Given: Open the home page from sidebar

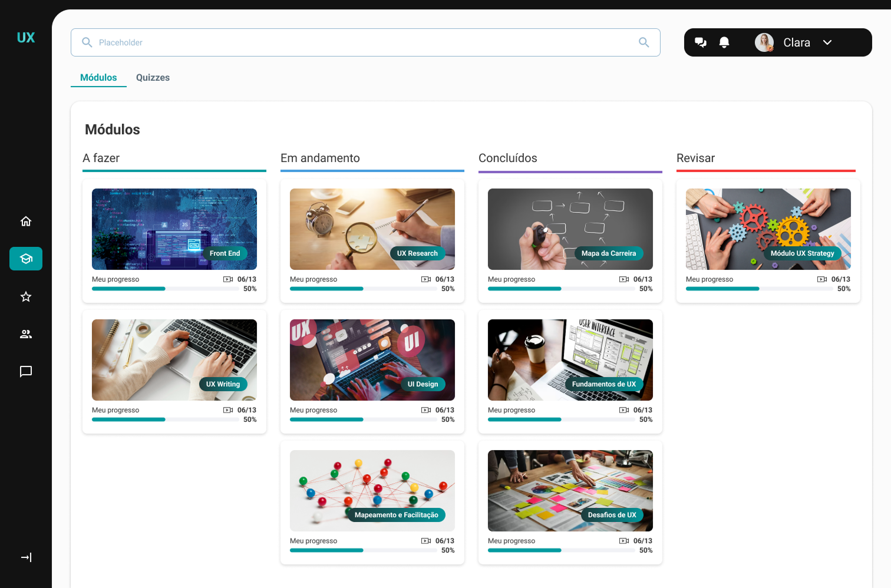Looking at the screenshot, I should click(x=26, y=221).
